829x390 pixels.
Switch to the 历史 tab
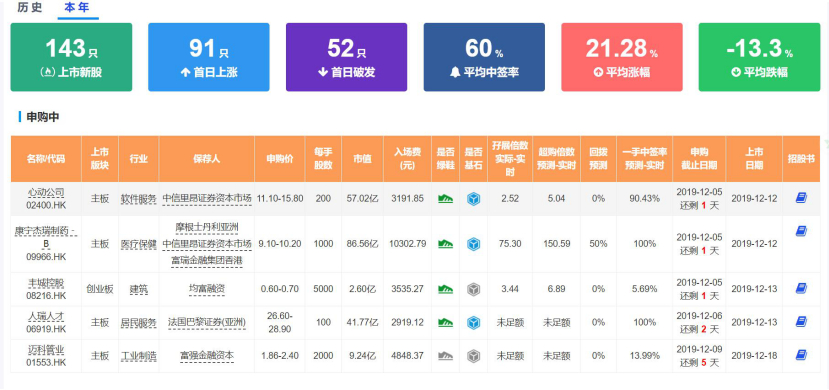(30, 8)
